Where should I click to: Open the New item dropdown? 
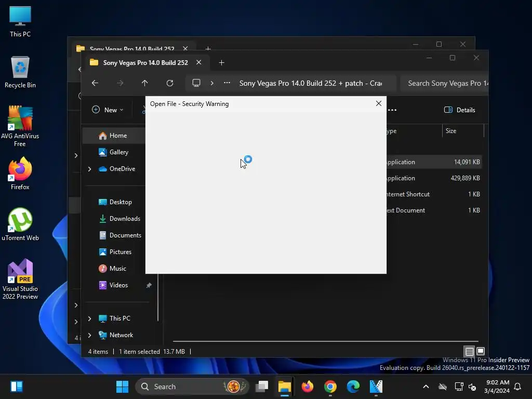(107, 110)
